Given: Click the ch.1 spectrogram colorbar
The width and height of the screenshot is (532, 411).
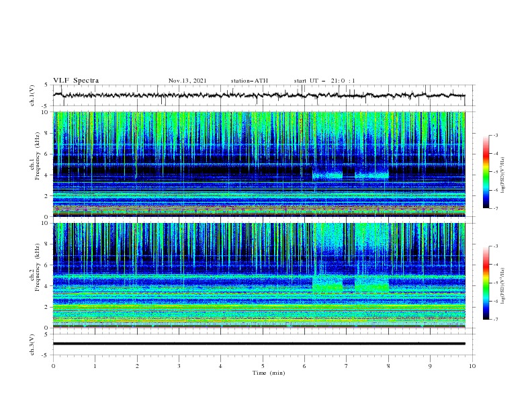Looking at the screenshot, I should pyautogui.click(x=486, y=172).
